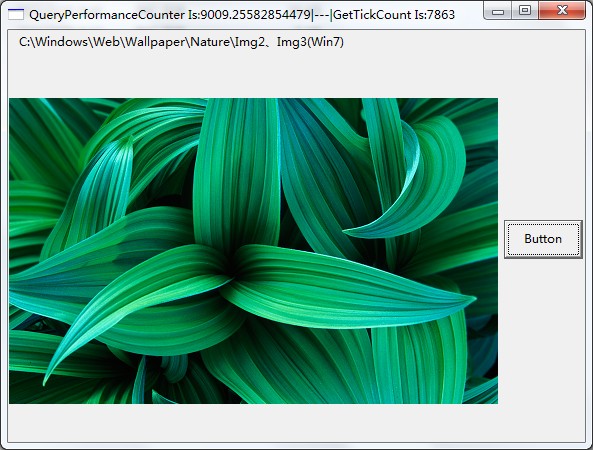593x450 pixels.
Task: Open the window system menu icon
Action: coord(16,14)
